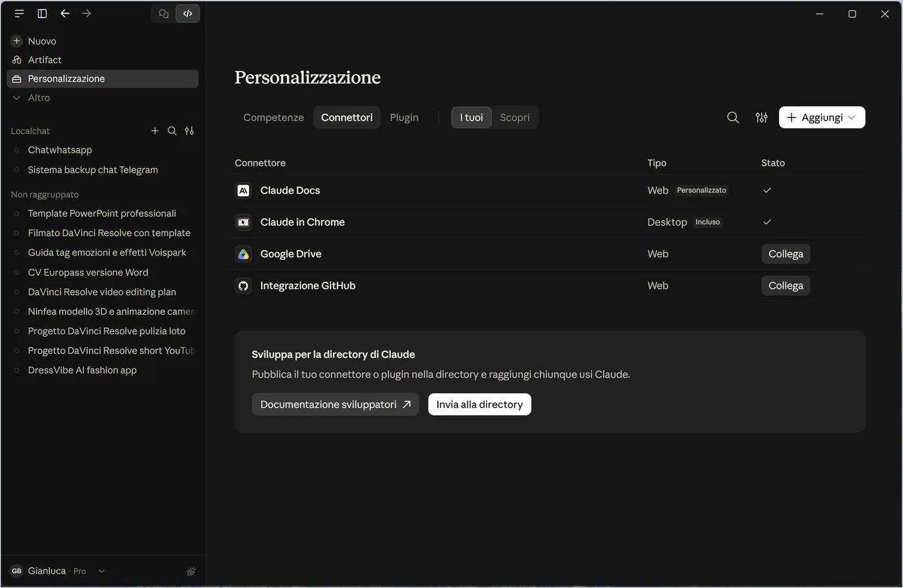Open the hamburger menu icon
903x588 pixels.
(x=19, y=14)
